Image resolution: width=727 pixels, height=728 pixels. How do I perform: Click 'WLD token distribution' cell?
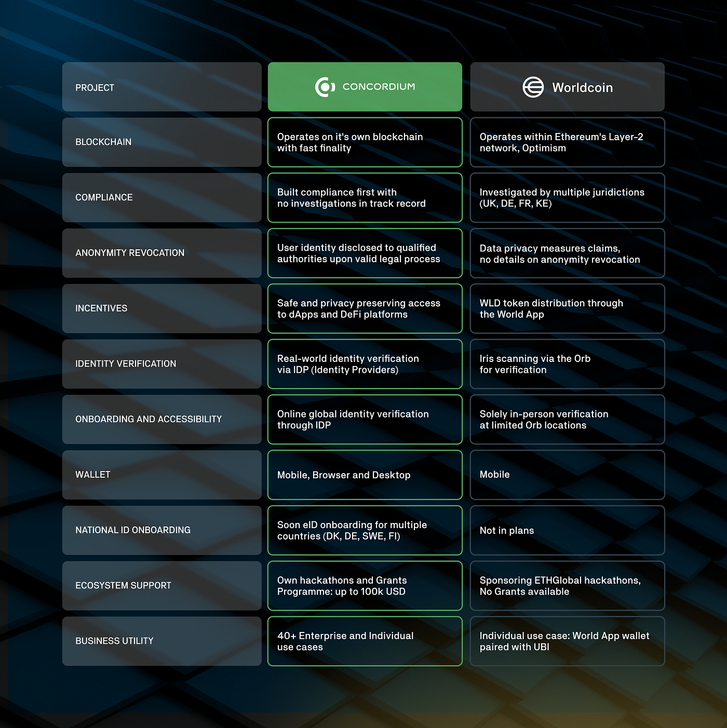point(567,308)
